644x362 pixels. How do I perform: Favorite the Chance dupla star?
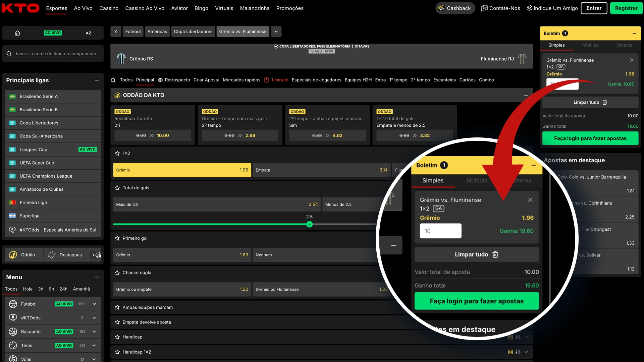pos(117,273)
